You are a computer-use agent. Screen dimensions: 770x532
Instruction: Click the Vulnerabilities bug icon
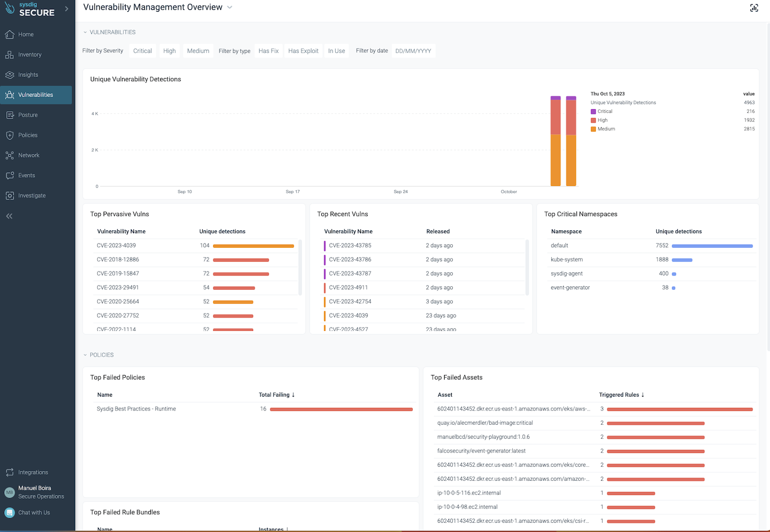[9, 95]
